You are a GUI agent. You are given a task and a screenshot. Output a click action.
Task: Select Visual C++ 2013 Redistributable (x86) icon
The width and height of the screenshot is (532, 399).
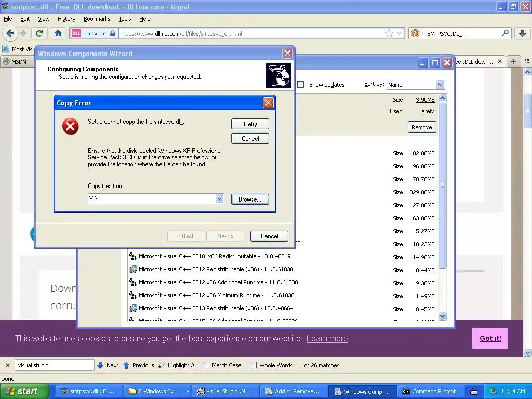(x=132, y=309)
